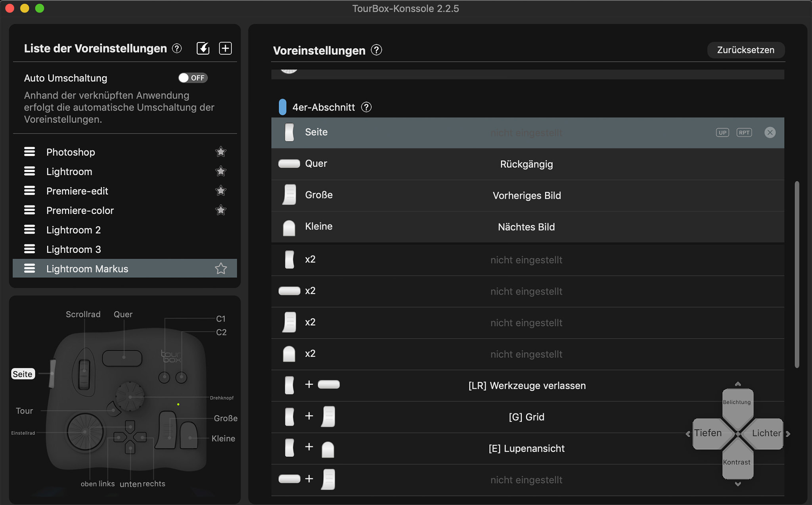
Task: Select the Photoshop preset
Action: coord(125,152)
